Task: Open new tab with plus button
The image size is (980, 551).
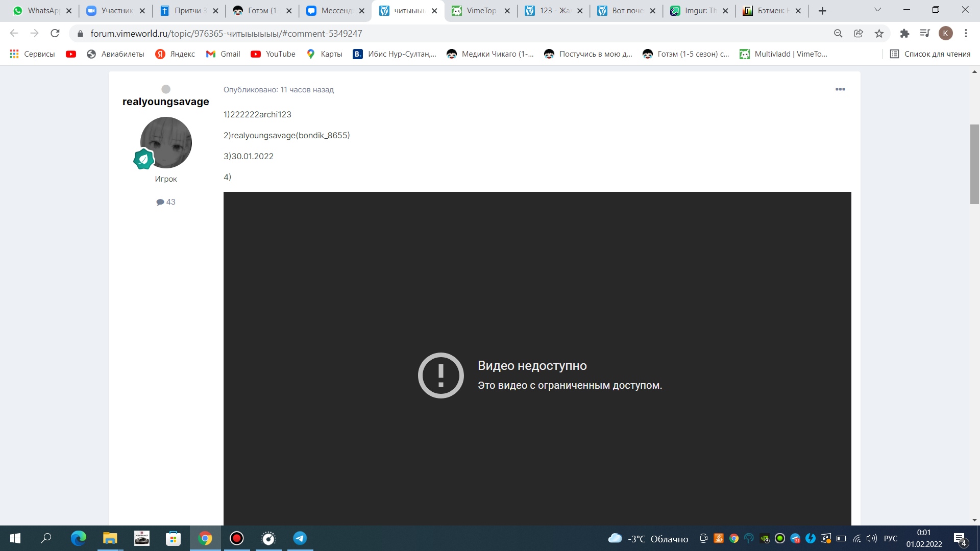Action: point(822,11)
